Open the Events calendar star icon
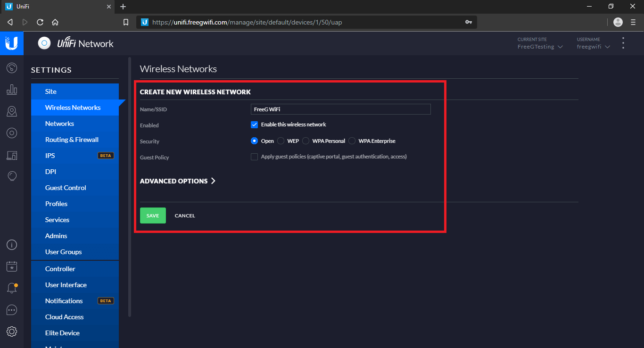 coord(12,266)
